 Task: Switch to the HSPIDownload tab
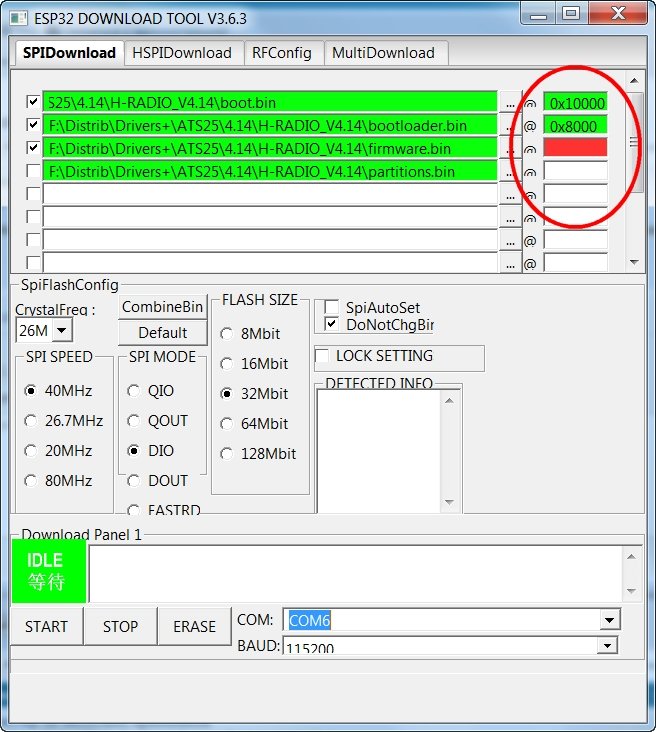click(x=182, y=53)
